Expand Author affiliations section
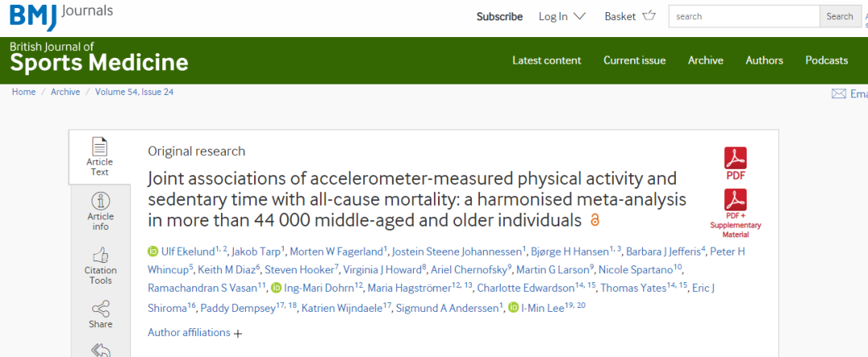This screenshot has height=357, width=868. [x=195, y=333]
